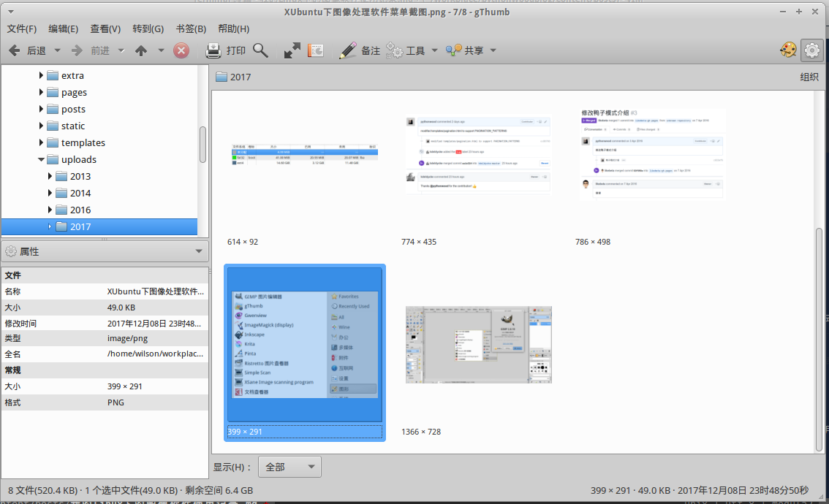
Task: Click the thumbnail area vertical scrollbar
Action: coord(819,339)
